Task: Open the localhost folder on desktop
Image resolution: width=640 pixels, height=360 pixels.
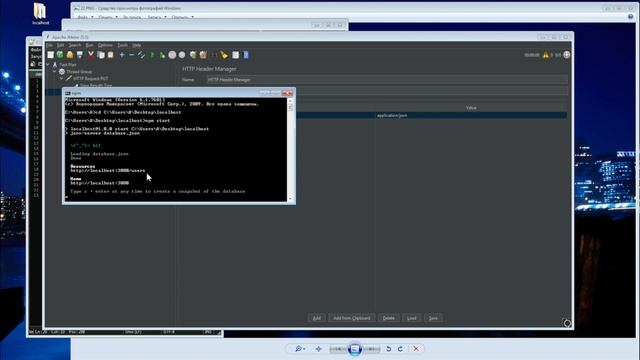Action: (x=40, y=14)
